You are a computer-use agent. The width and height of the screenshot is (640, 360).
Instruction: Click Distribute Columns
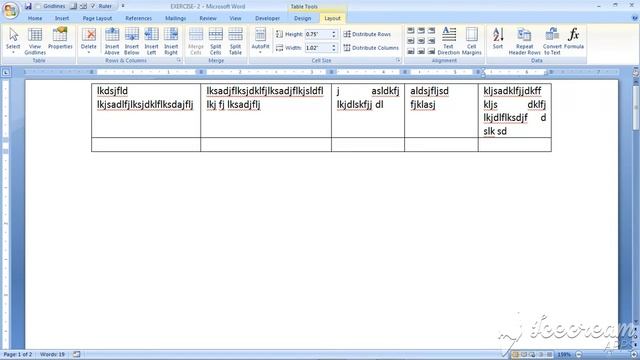pyautogui.click(x=371, y=48)
